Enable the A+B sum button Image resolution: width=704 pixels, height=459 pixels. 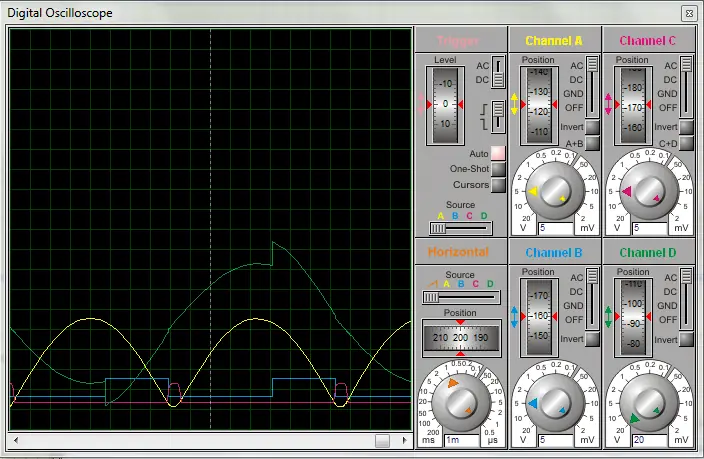click(593, 143)
